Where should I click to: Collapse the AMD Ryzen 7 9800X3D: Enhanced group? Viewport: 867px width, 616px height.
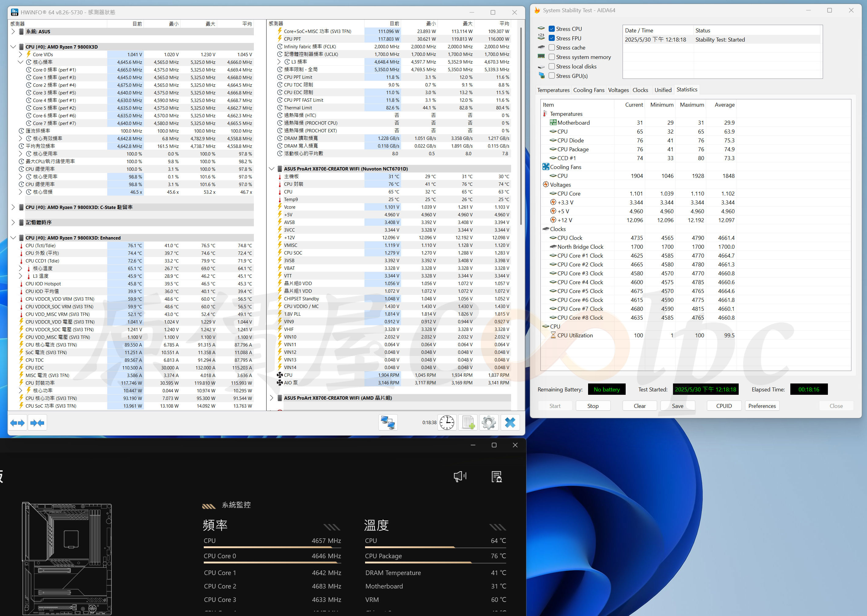[x=13, y=238]
